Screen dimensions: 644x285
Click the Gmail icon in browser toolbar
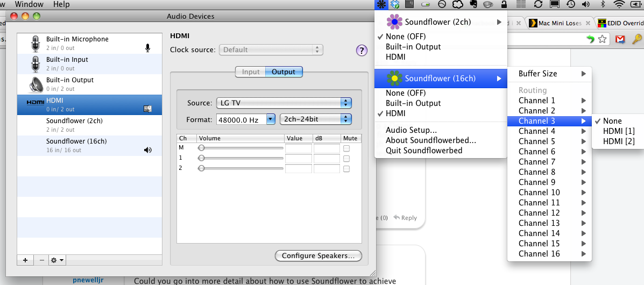620,39
